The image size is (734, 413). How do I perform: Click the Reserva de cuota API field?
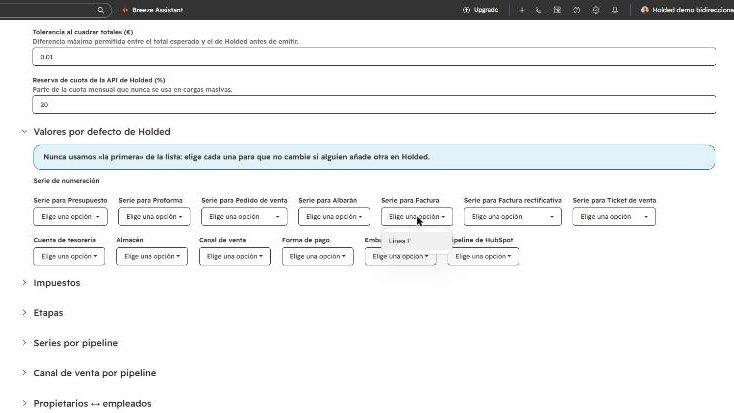click(374, 104)
